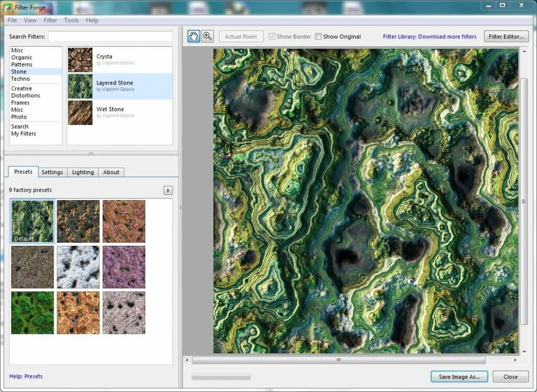Viewport: 537px width, 392px height.
Task: Open the Tools menu
Action: (x=71, y=20)
